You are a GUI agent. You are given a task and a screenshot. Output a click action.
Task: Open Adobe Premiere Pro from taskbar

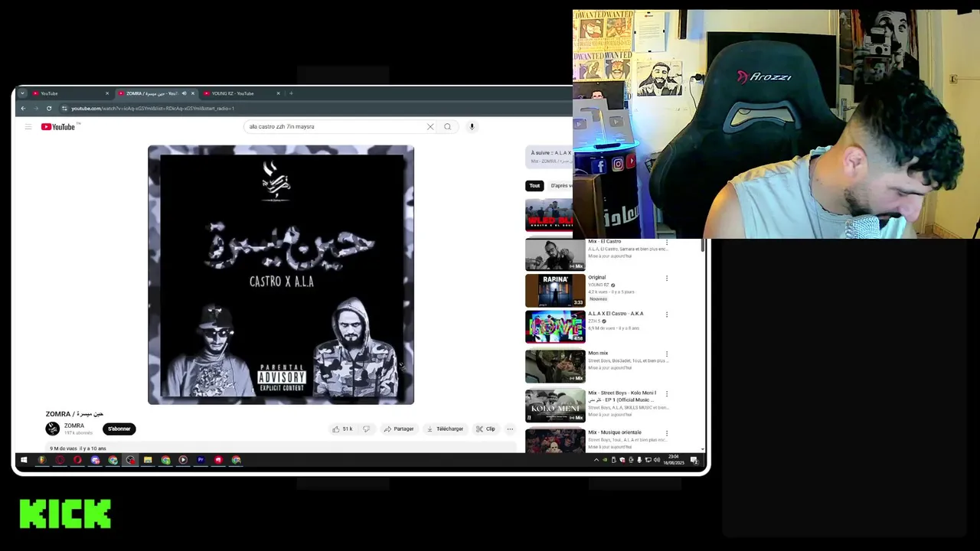[x=201, y=460]
